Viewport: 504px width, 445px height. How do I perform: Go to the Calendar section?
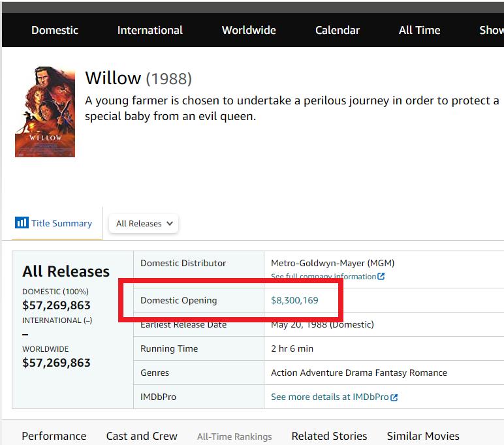pos(338,30)
